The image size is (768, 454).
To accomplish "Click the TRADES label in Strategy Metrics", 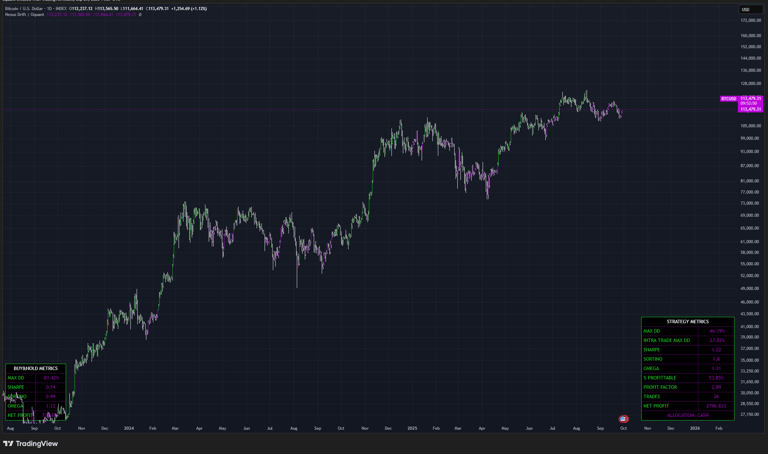I will coord(652,396).
